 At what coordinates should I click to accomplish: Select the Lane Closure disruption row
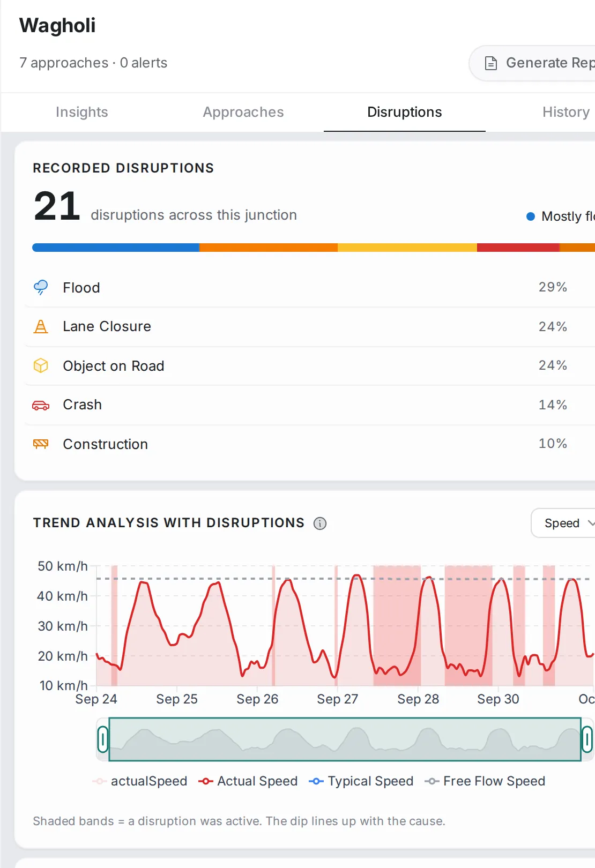(x=310, y=326)
